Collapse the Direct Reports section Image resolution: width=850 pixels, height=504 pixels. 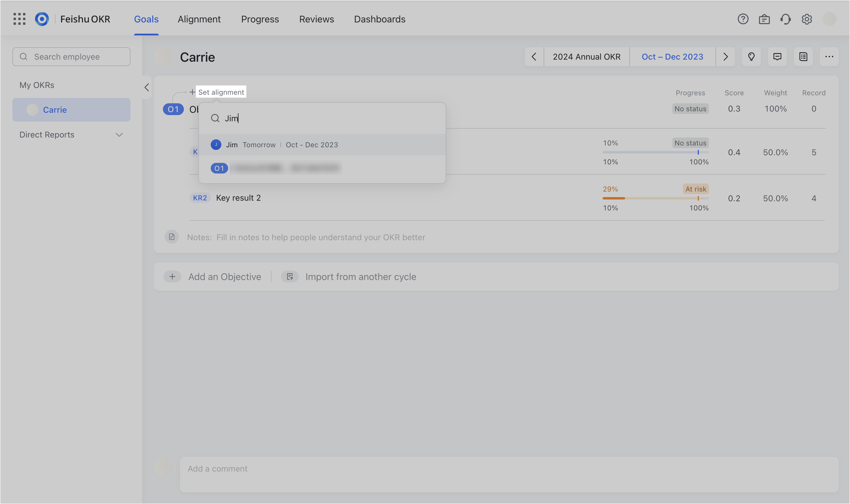(119, 135)
